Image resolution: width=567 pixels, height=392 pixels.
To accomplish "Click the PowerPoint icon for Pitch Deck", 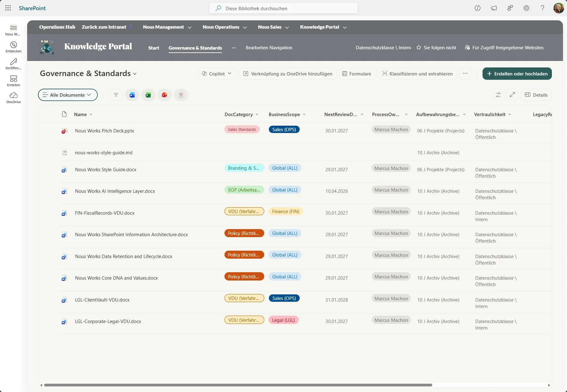I will point(64,131).
